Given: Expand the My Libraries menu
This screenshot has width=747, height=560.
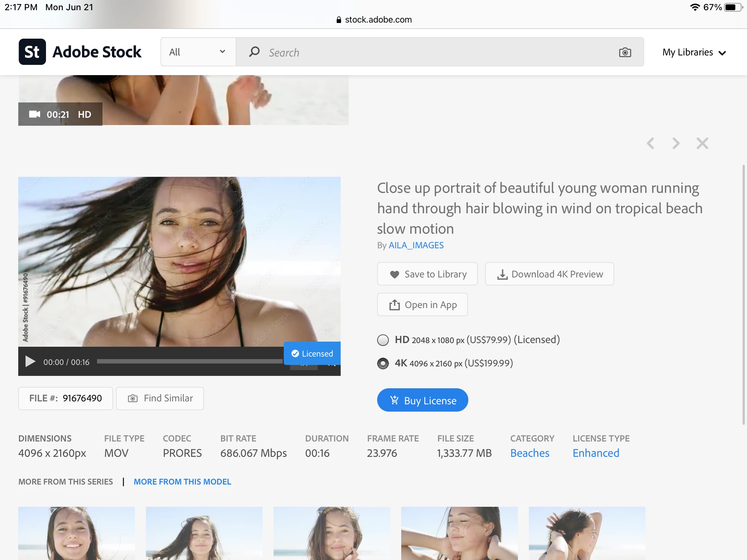Looking at the screenshot, I should 694,52.
